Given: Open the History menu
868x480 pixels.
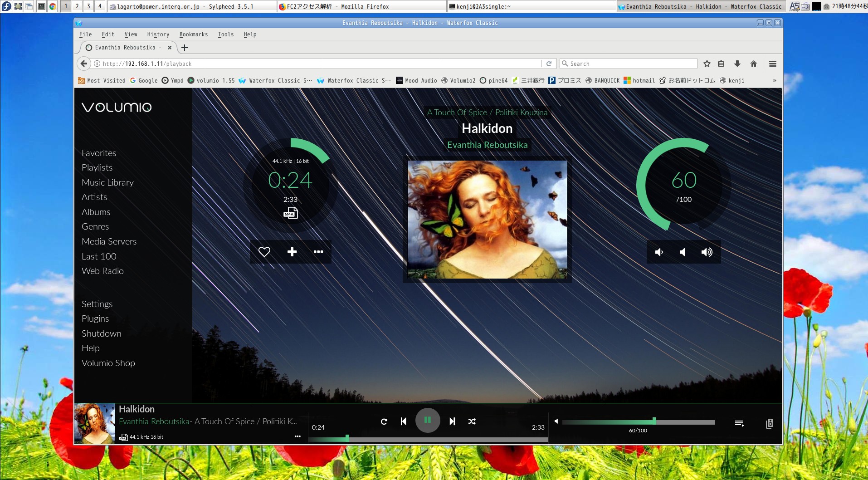Looking at the screenshot, I should pyautogui.click(x=158, y=34).
